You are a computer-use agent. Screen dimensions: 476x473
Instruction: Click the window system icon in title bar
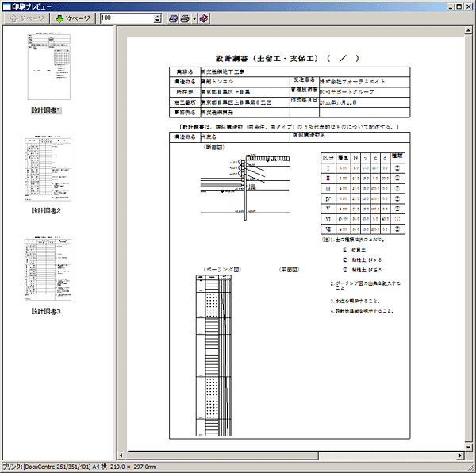[6, 6]
